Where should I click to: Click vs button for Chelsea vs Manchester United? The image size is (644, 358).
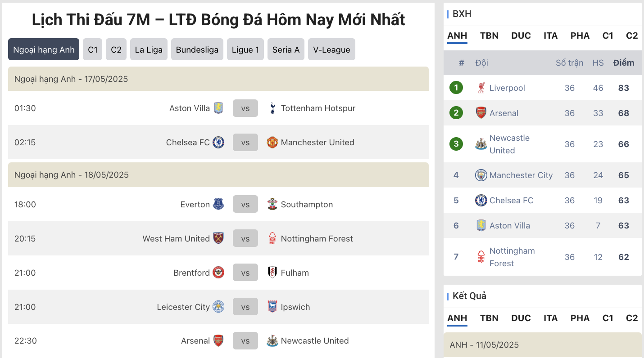(x=245, y=142)
